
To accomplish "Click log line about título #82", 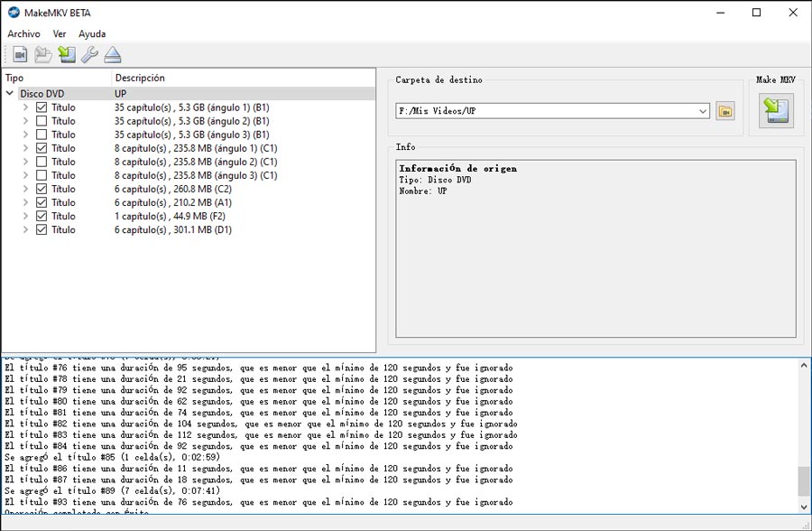I will pos(261,424).
